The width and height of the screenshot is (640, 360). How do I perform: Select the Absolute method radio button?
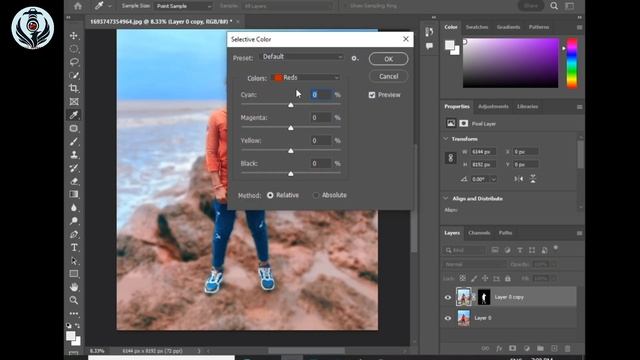point(316,195)
